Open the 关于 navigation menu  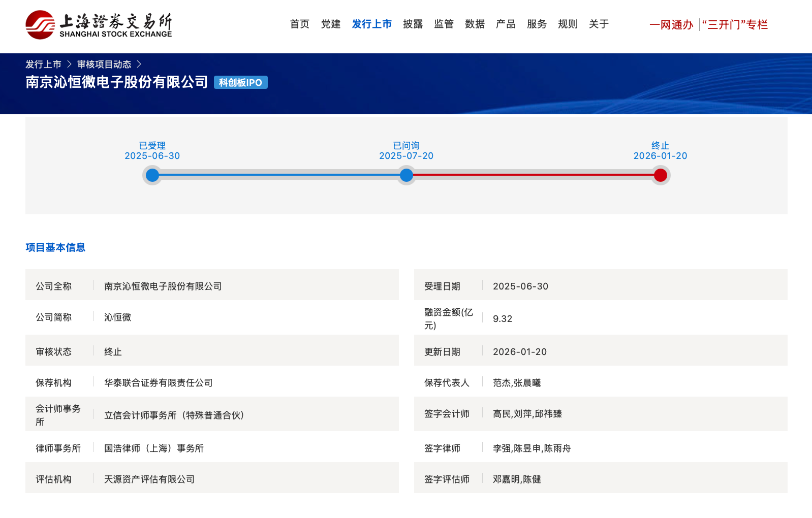pos(599,24)
